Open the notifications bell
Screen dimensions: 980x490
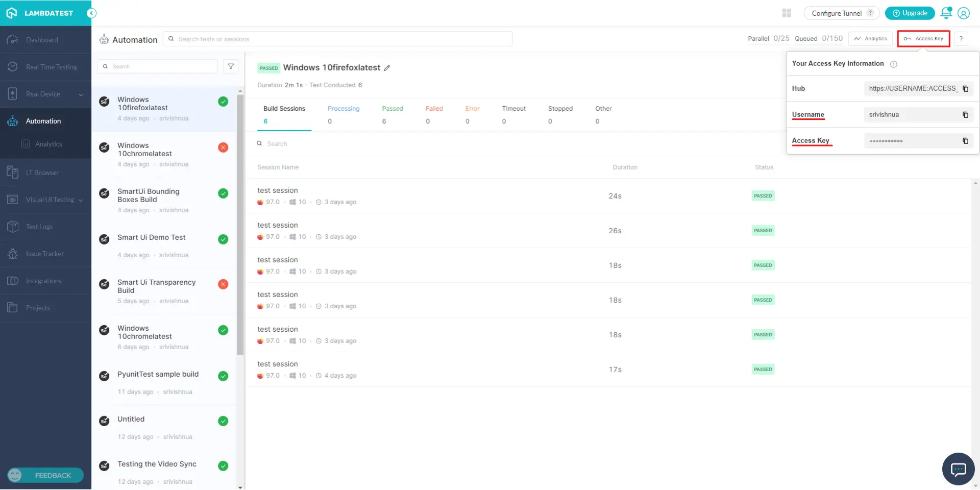click(x=946, y=13)
